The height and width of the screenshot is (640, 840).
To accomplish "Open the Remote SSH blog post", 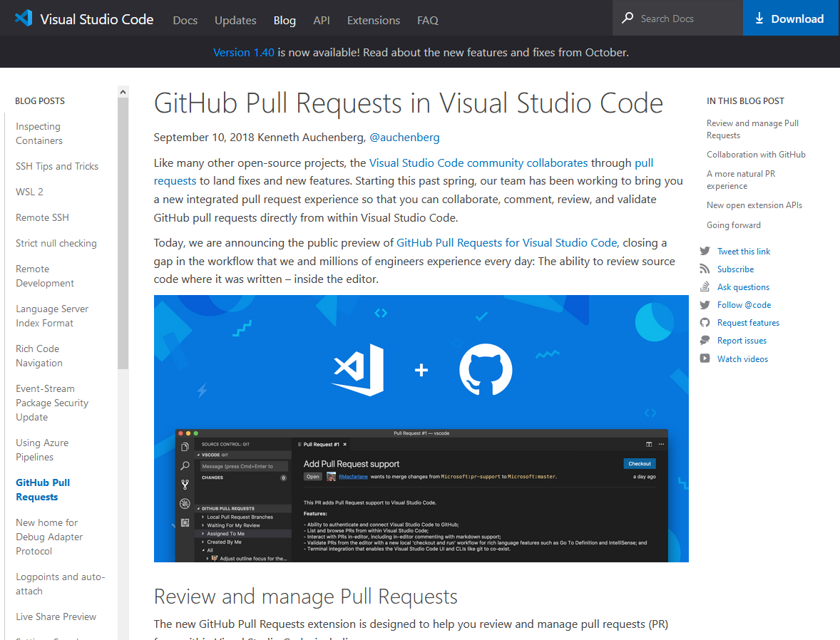I will point(42,217).
